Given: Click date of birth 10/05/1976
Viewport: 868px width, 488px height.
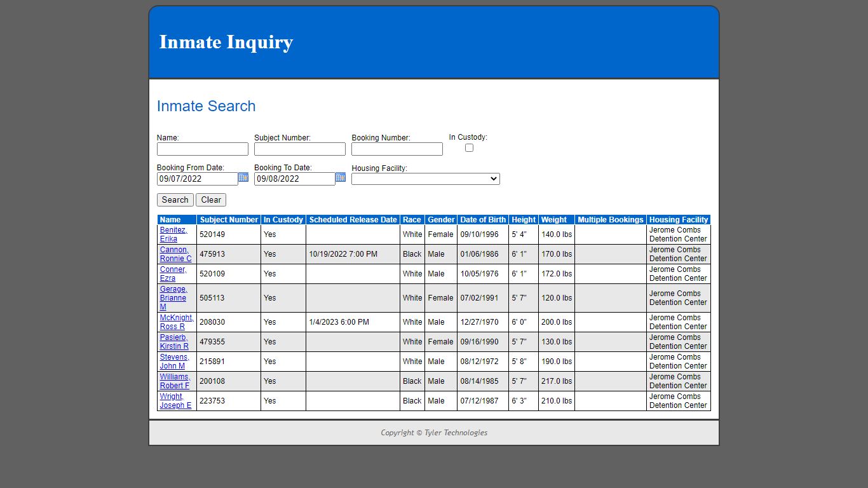Looking at the screenshot, I should tap(480, 274).
